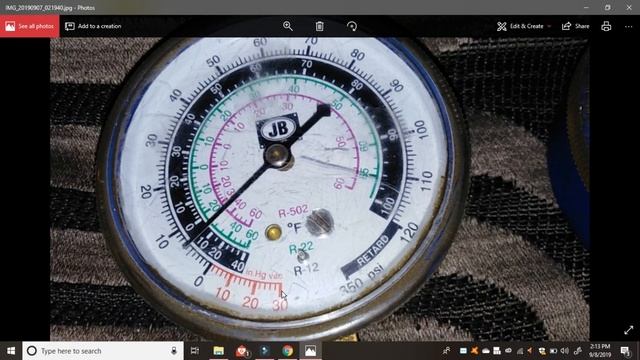640x360 pixels.
Task: Open Task View on the taskbar
Action: coord(195,351)
